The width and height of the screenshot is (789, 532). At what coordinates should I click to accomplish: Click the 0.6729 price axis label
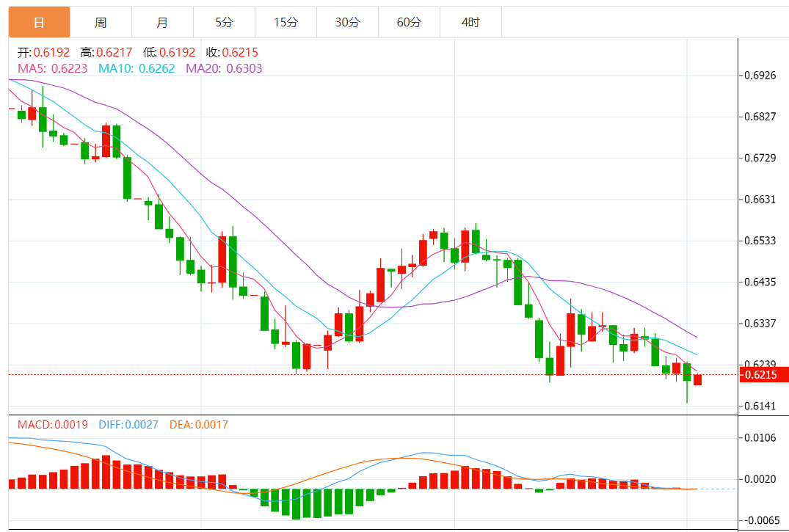coord(760,158)
